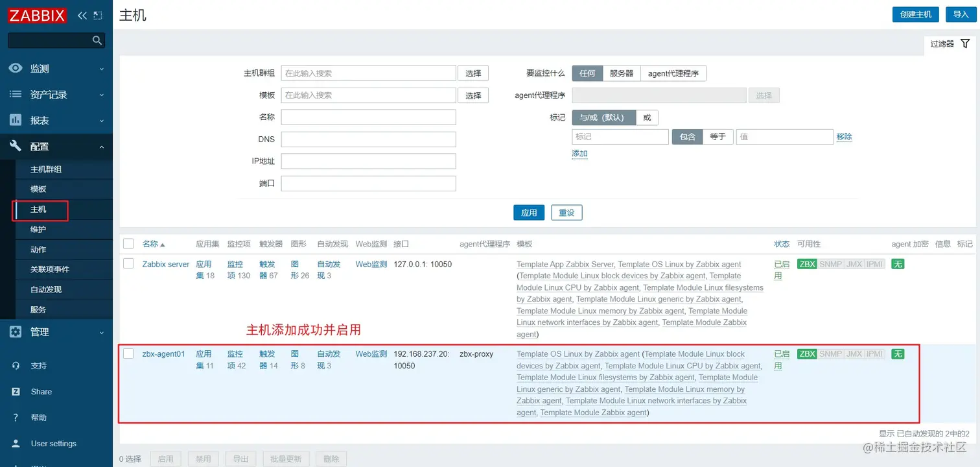The image size is (980, 467).
Task: Click the headset icon for 支持
Action: [16, 366]
